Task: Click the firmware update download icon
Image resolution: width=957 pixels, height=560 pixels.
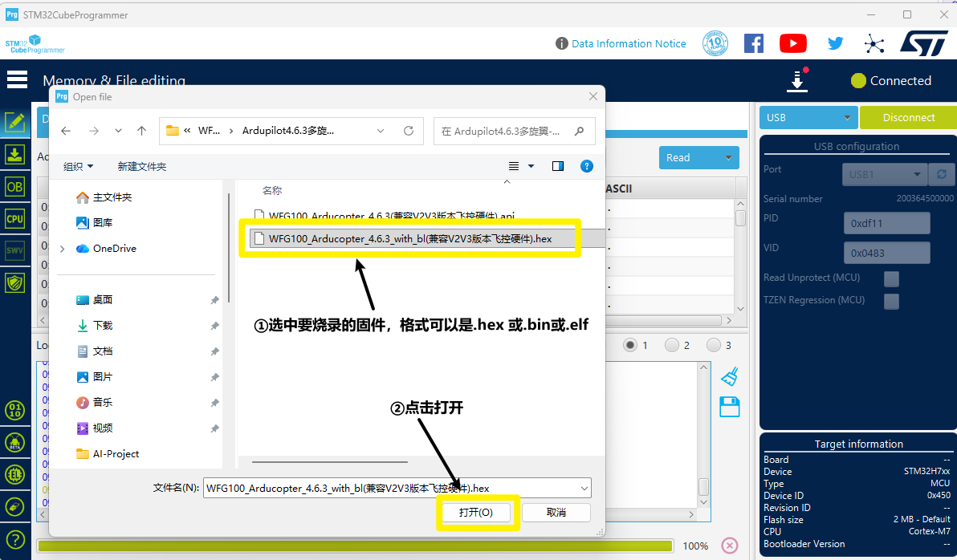Action: [797, 80]
